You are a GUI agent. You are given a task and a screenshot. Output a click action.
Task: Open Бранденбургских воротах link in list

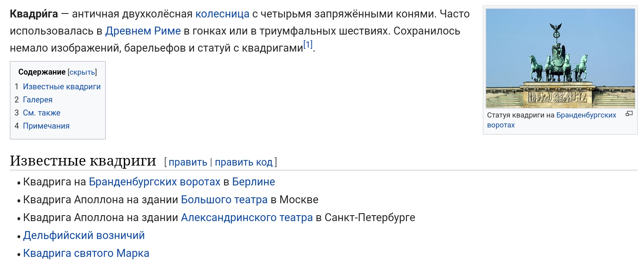coord(154,182)
